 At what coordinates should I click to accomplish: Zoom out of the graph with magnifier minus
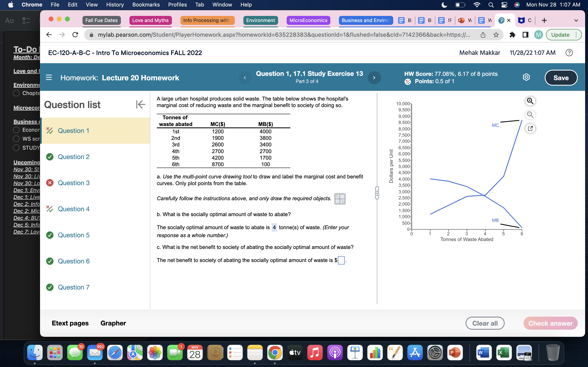pos(530,115)
